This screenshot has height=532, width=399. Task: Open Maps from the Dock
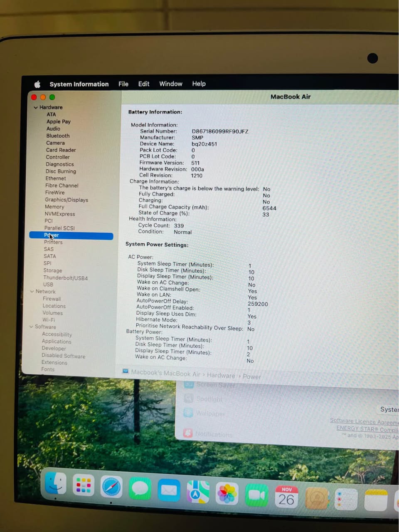(x=198, y=492)
